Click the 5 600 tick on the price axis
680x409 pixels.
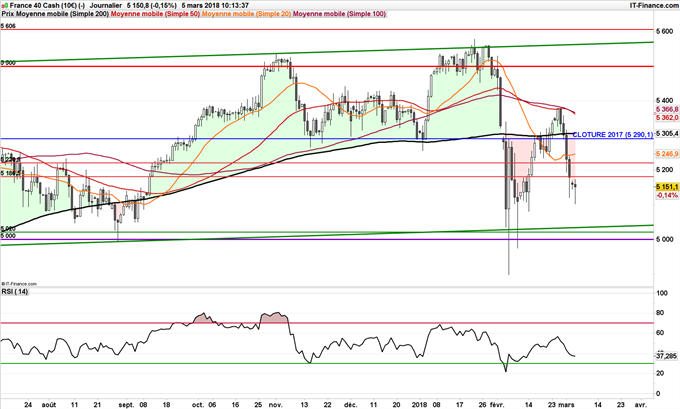click(x=664, y=31)
